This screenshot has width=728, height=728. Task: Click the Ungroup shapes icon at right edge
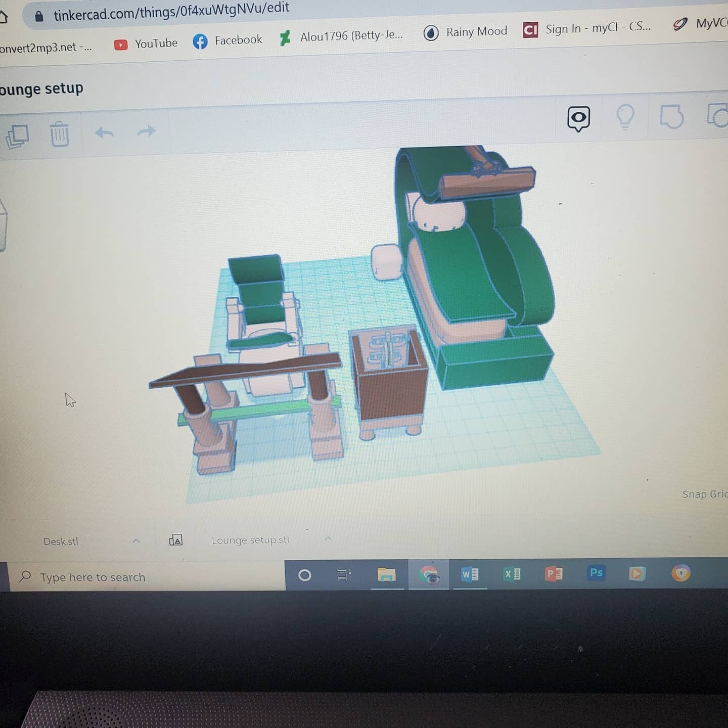click(717, 115)
